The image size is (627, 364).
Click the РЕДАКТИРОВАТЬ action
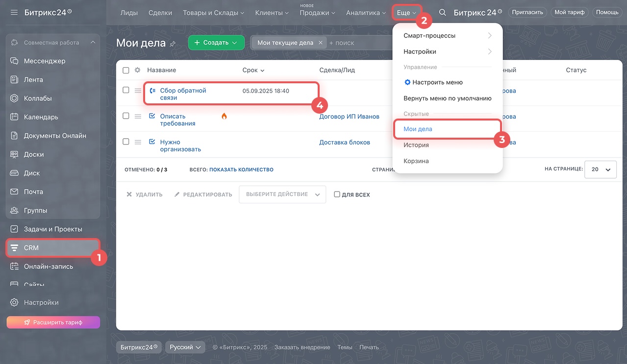[x=203, y=194]
